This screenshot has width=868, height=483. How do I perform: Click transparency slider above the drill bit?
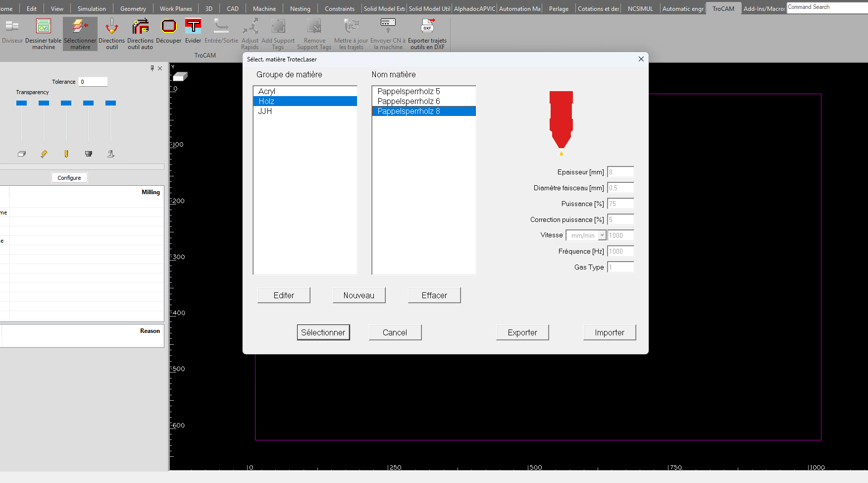coord(66,103)
